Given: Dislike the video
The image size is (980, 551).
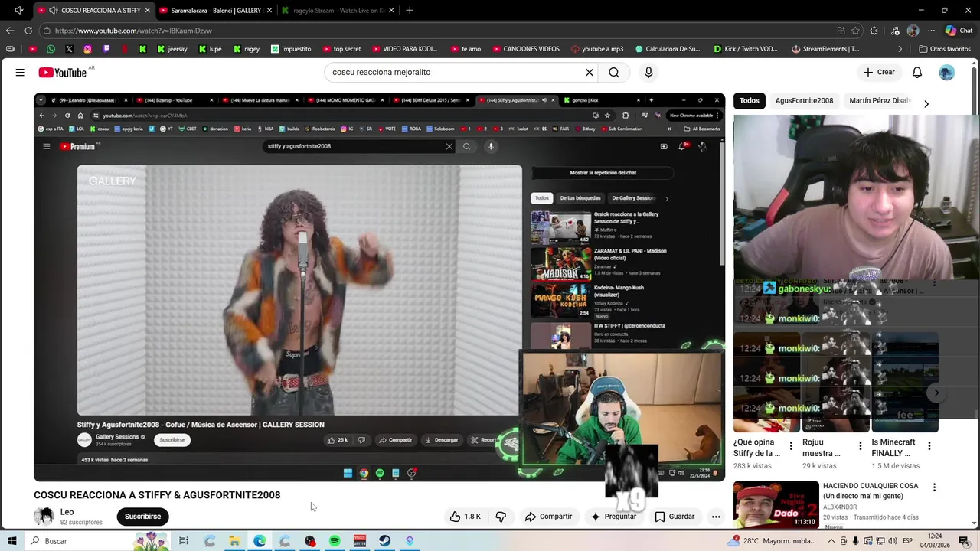Looking at the screenshot, I should 501,517.
